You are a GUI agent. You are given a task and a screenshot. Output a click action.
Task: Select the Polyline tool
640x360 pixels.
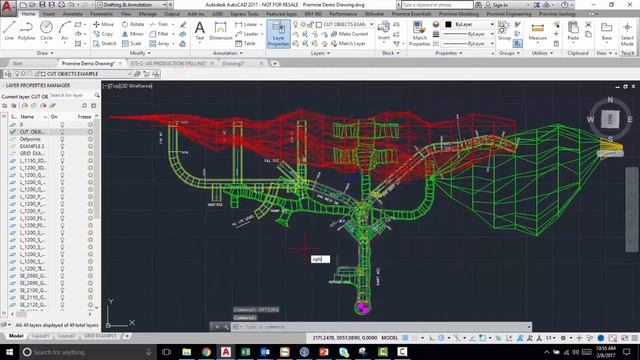(x=26, y=31)
